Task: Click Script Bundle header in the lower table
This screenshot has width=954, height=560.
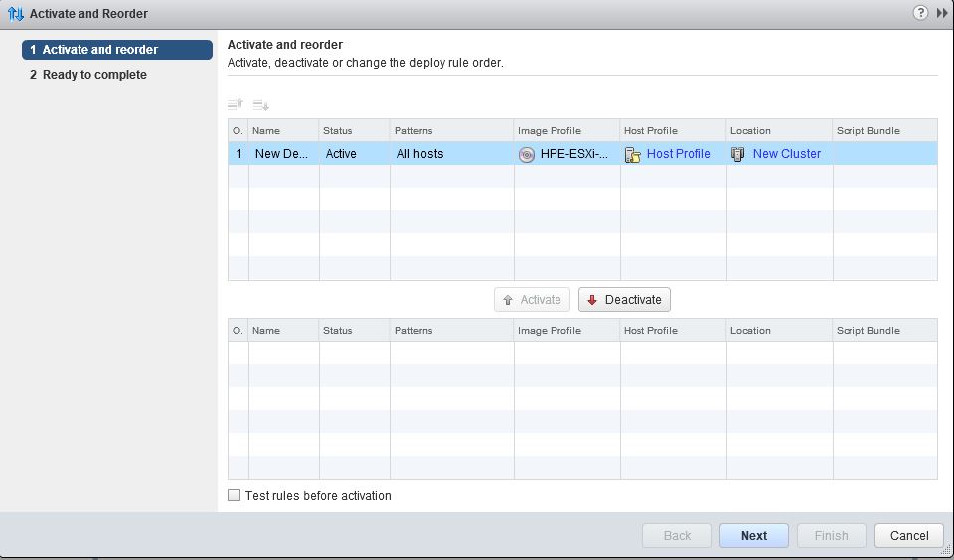Action: pos(868,331)
